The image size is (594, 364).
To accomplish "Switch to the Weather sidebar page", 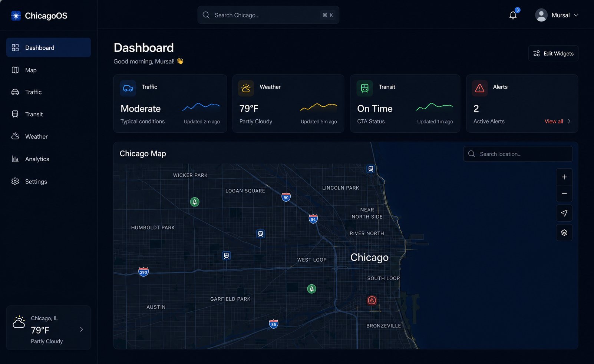I will coord(49,136).
